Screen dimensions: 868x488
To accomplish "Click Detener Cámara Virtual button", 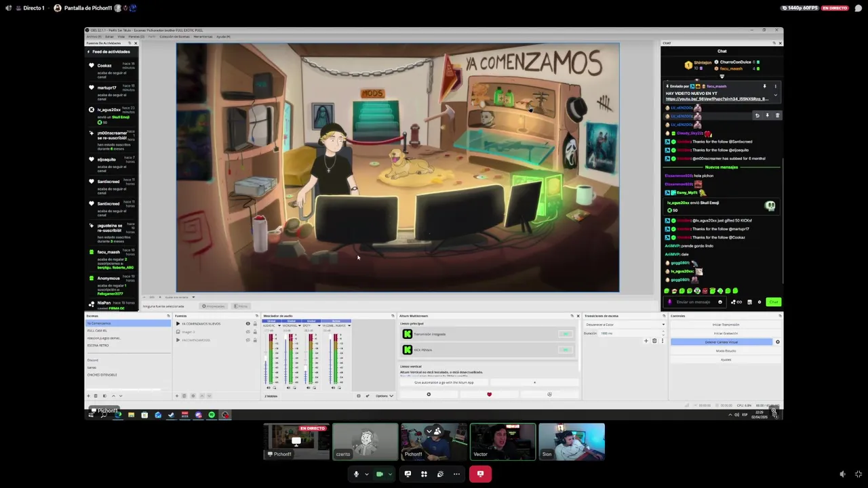I will point(722,342).
